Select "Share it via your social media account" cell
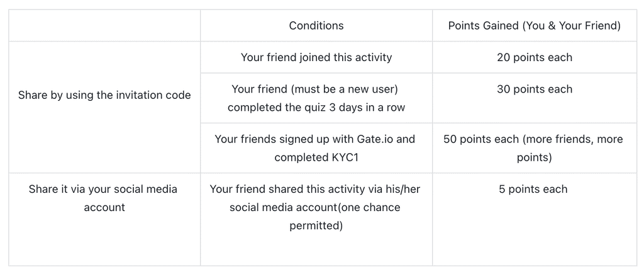 [104, 198]
